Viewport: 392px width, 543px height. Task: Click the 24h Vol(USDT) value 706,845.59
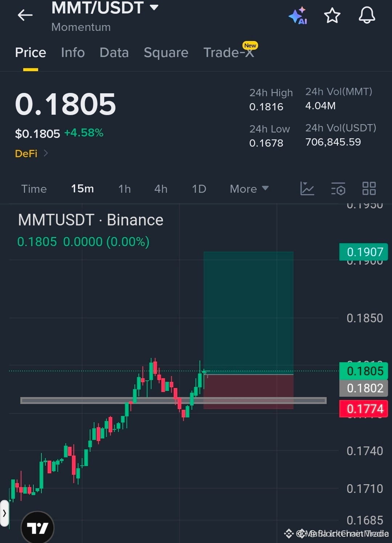click(333, 142)
